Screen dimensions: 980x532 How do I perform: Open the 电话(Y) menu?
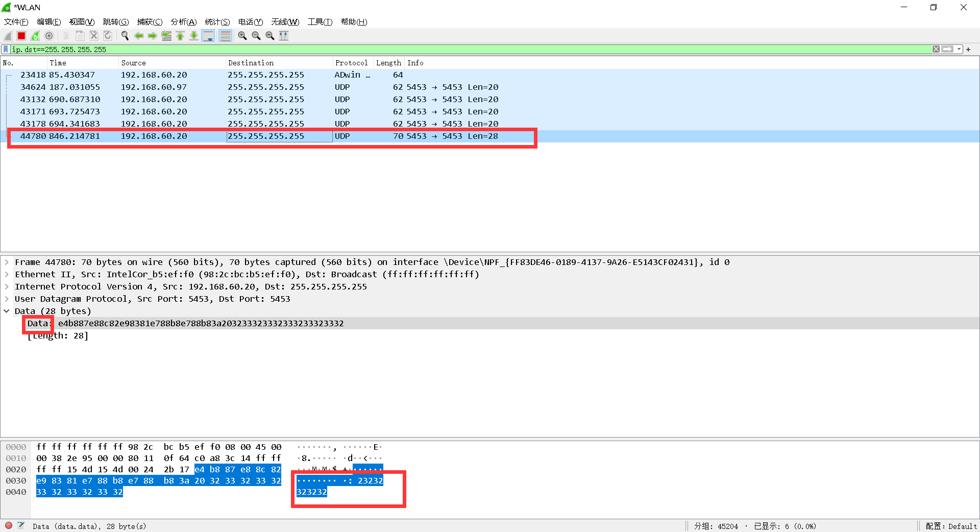(250, 22)
